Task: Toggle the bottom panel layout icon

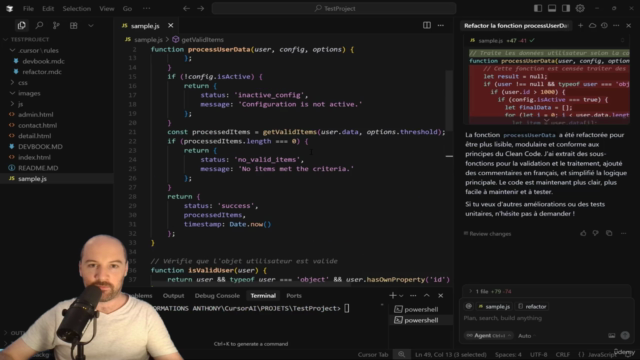Action: [x=552, y=8]
